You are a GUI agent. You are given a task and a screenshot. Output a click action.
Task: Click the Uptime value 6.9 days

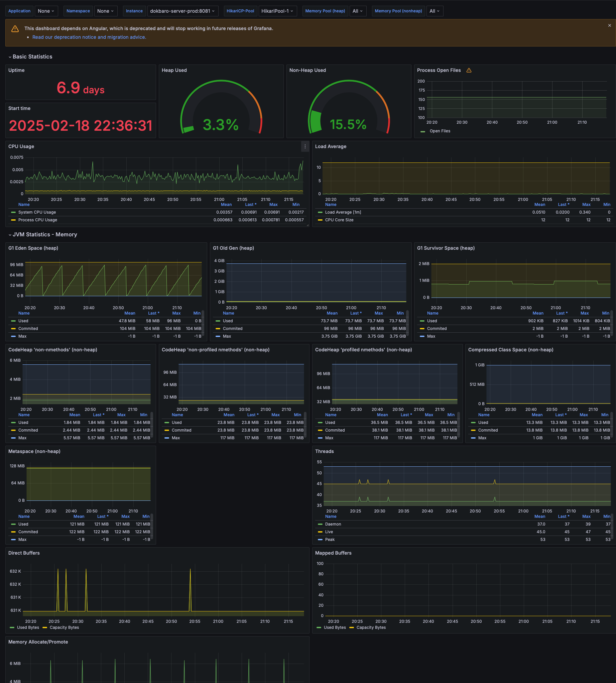pyautogui.click(x=80, y=88)
